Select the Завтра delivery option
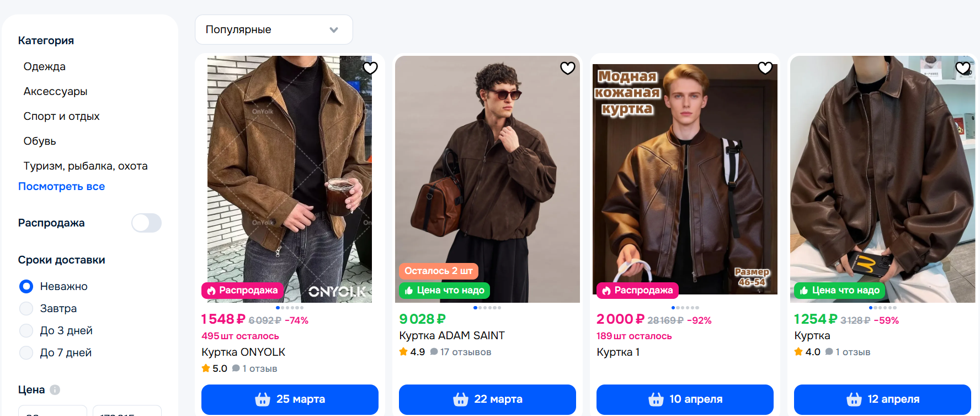This screenshot has height=416, width=980. click(26, 308)
